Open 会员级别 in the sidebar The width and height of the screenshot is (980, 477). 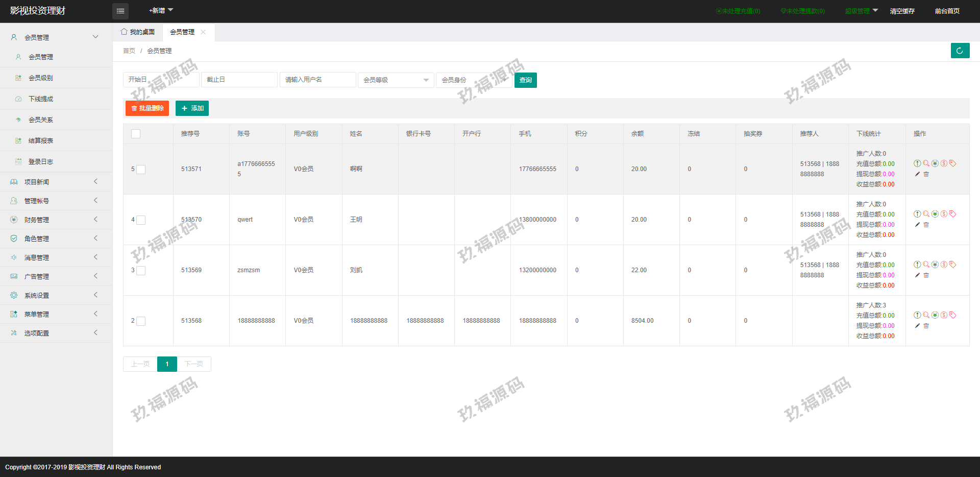click(x=41, y=78)
